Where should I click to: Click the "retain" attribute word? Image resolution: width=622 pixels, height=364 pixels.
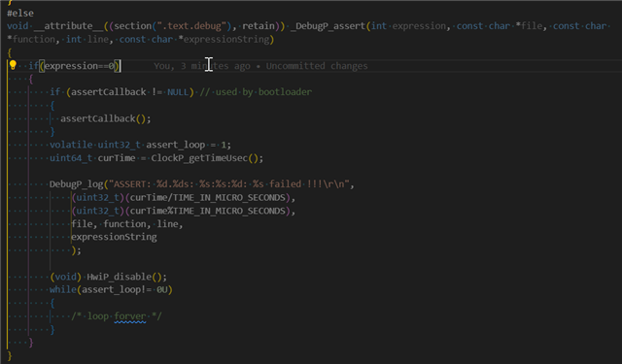coord(259,26)
